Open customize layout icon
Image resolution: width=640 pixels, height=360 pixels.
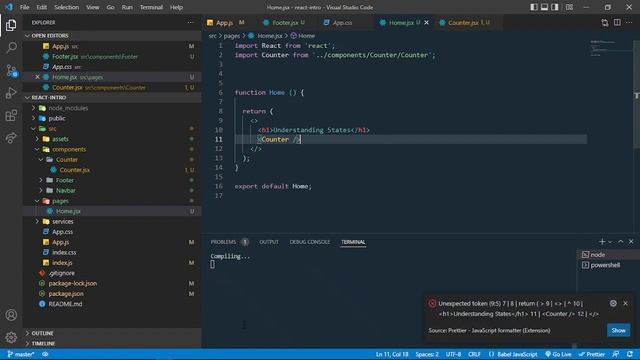point(569,7)
